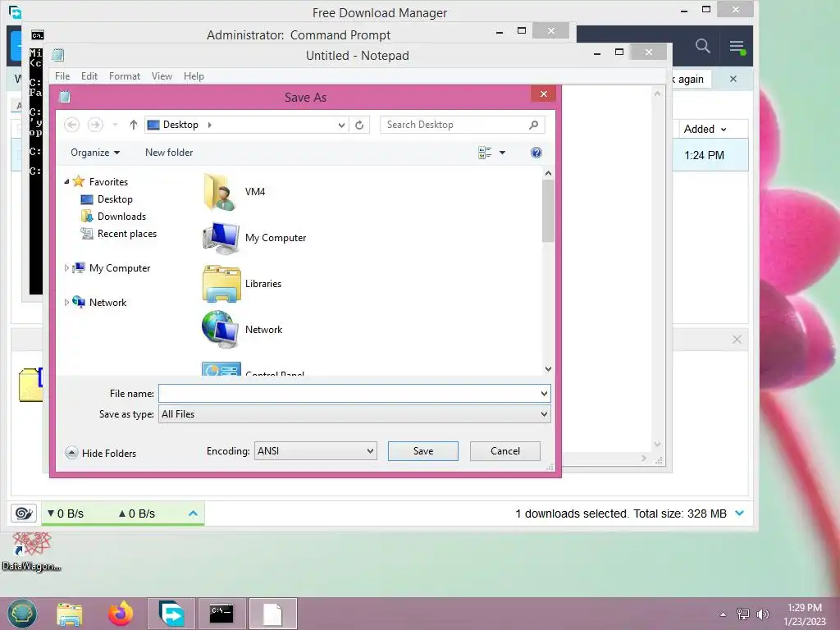Click the Save button
The height and width of the screenshot is (630, 840).
pos(423,451)
